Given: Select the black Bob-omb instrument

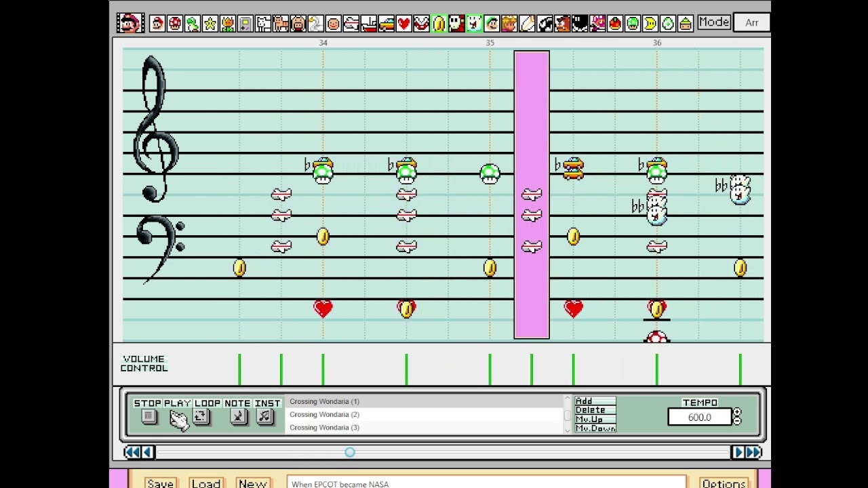Looking at the screenshot, I should [x=580, y=24].
